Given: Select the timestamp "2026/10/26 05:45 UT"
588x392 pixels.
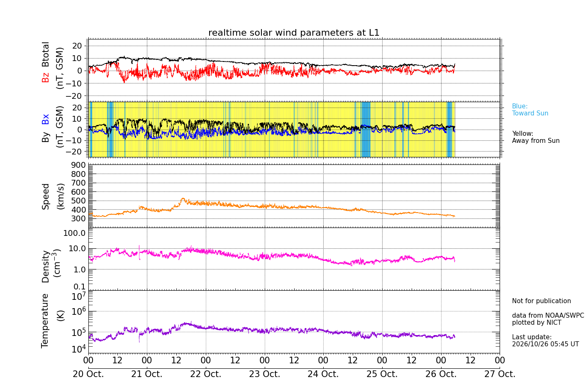Looking at the screenshot, I should pos(545,344).
